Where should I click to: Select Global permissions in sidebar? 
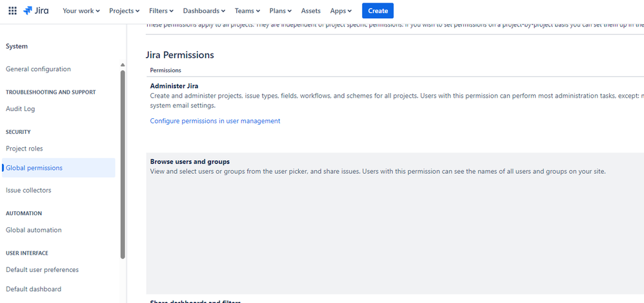[x=58, y=168]
